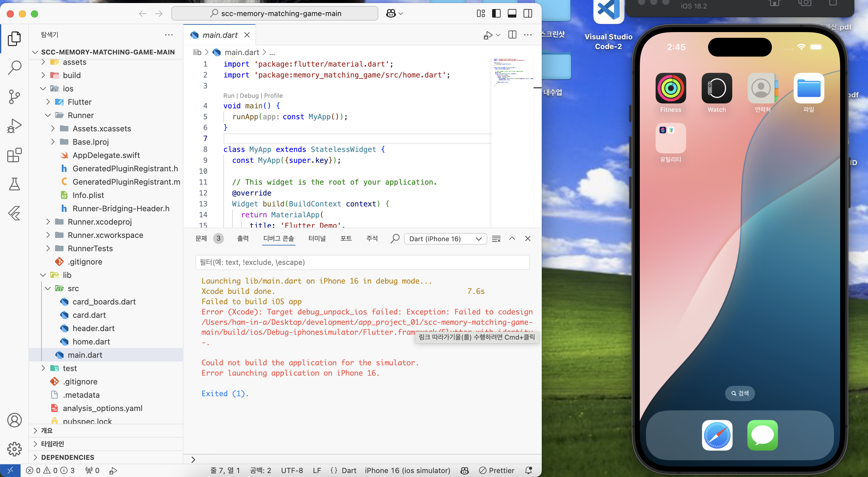Open the Fitness app in the simulator

coord(671,88)
